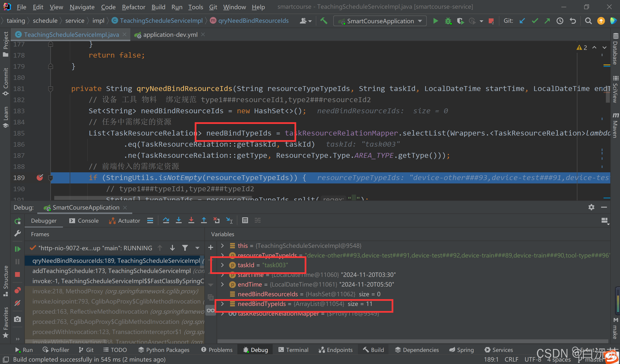Expand the needBindTypeIds variable node
This screenshot has width=620, height=364.
(222, 304)
